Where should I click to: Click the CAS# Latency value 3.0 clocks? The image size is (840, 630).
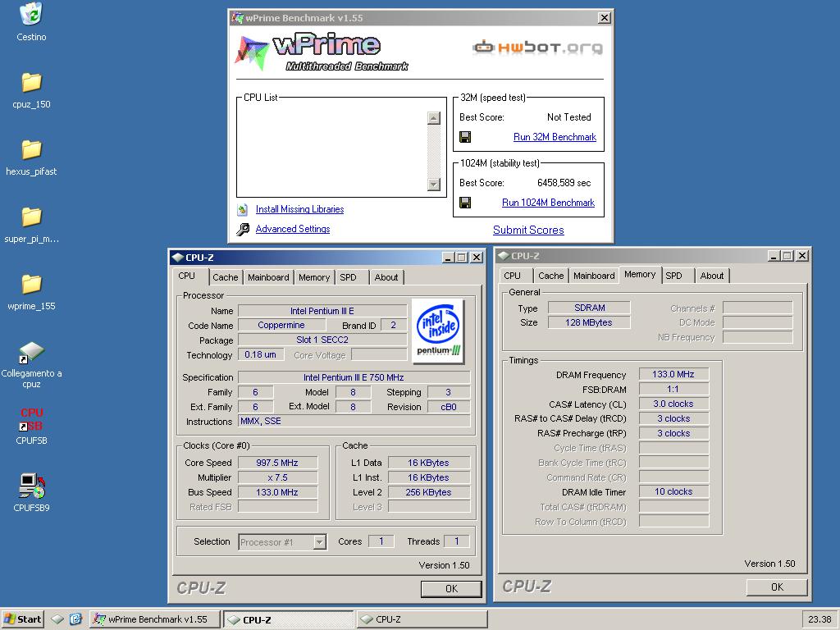[673, 404]
